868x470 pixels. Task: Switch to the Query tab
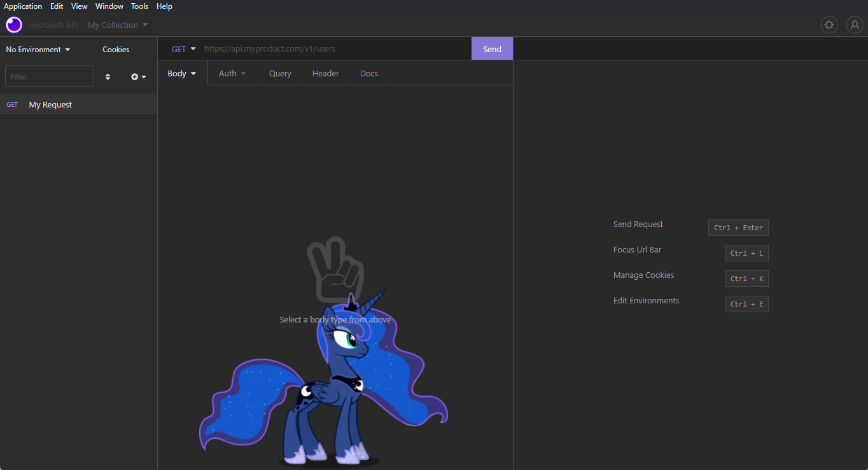pyautogui.click(x=280, y=73)
